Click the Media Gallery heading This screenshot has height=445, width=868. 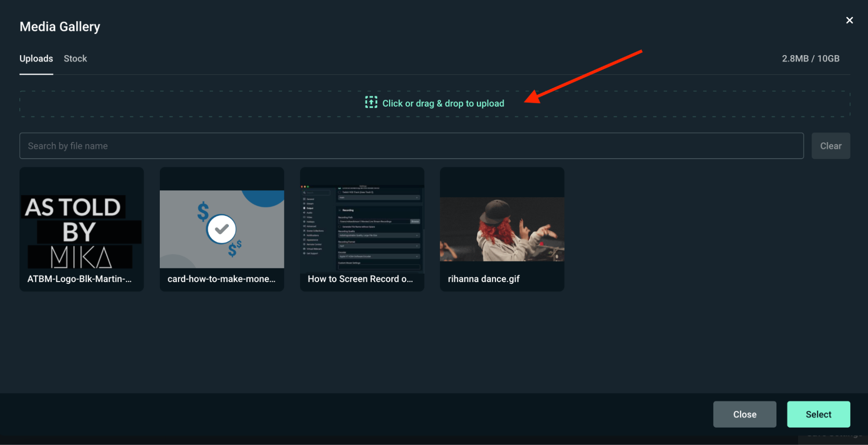coord(59,27)
